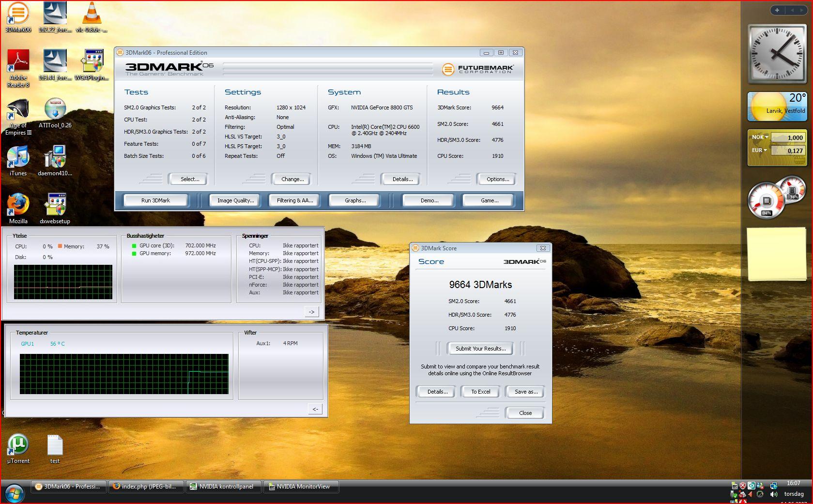This screenshot has width=813, height=504.
Task: Click the network connection tray icon
Action: 773,485
